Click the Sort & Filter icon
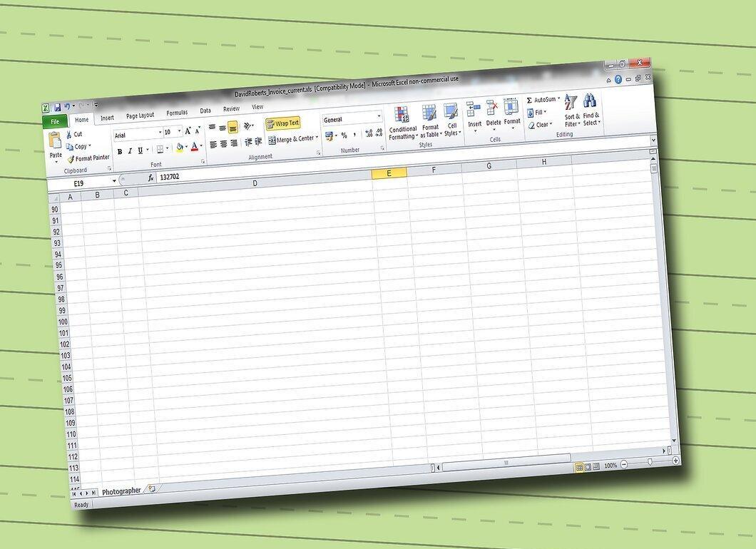 pos(571,103)
